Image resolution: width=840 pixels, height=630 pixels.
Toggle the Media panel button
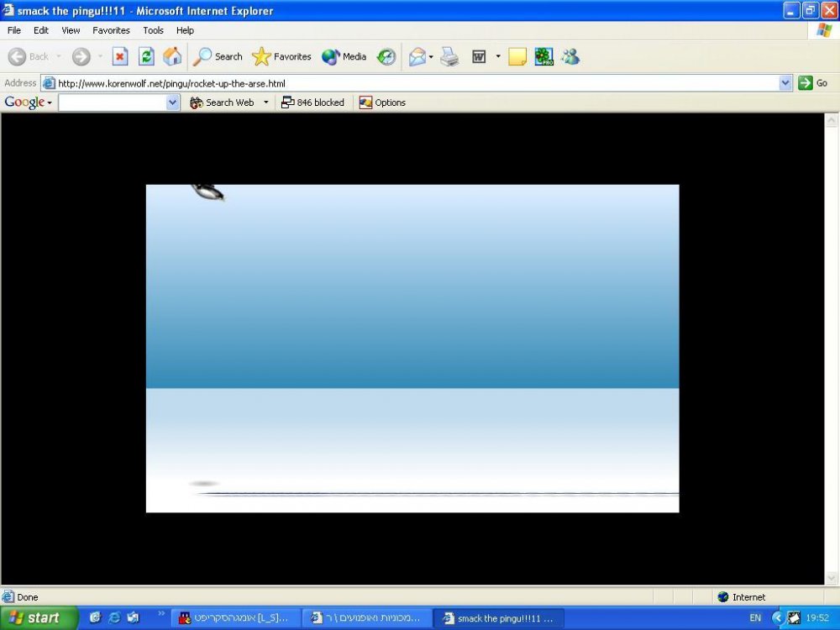point(344,56)
